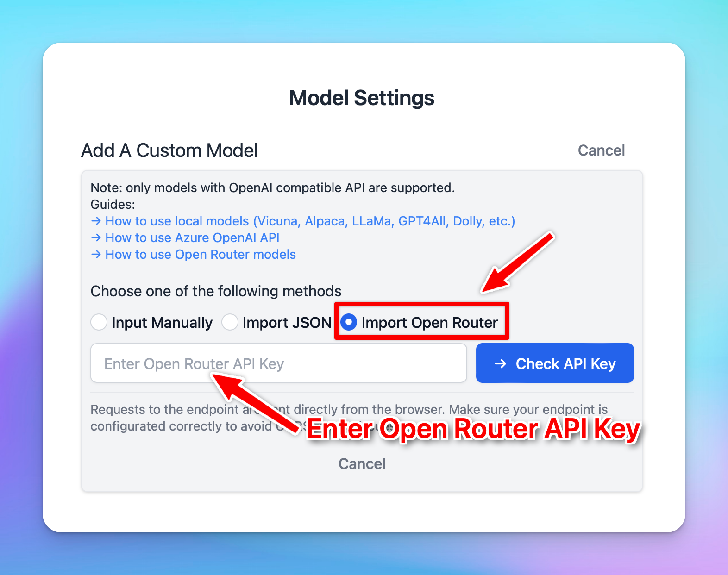This screenshot has width=728, height=575.
Task: Click the Model Settings dialog title
Action: coord(362,98)
